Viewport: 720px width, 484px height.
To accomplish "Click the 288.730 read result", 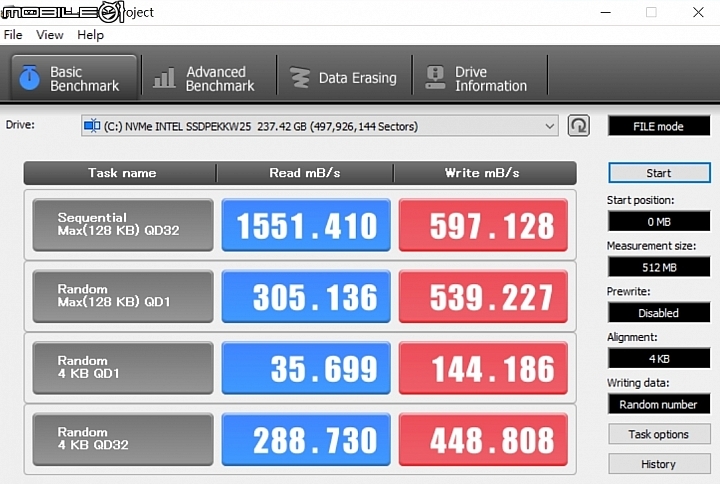I will [x=306, y=439].
